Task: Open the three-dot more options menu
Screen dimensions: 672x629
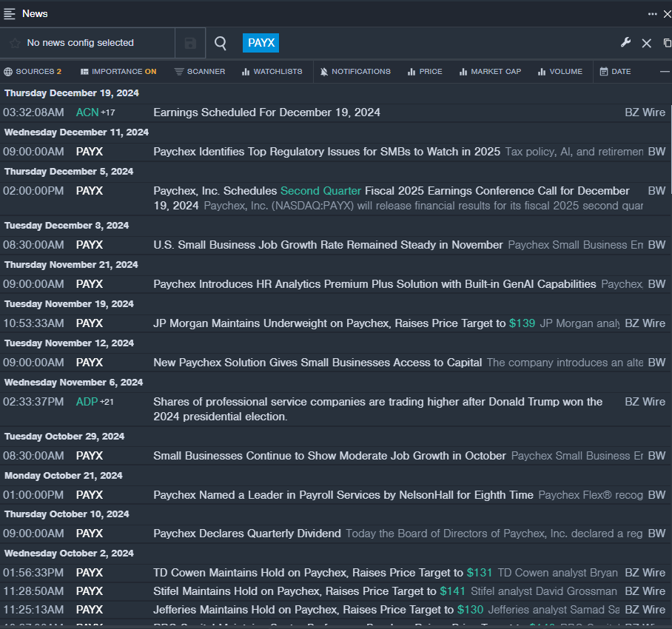Action: [652, 13]
